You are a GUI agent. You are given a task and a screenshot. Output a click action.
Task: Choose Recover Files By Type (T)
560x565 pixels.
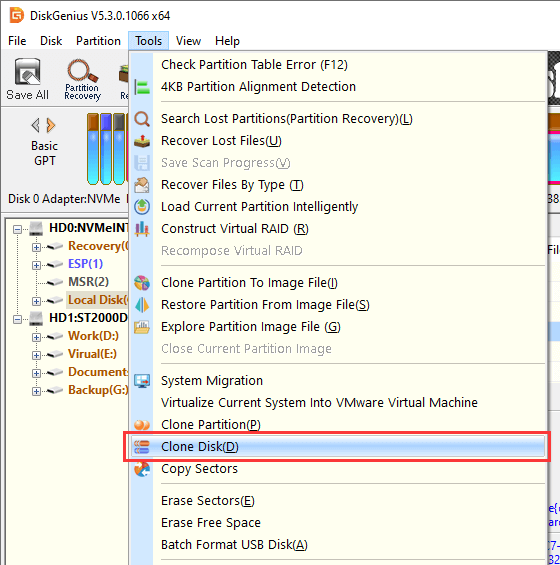338,185
